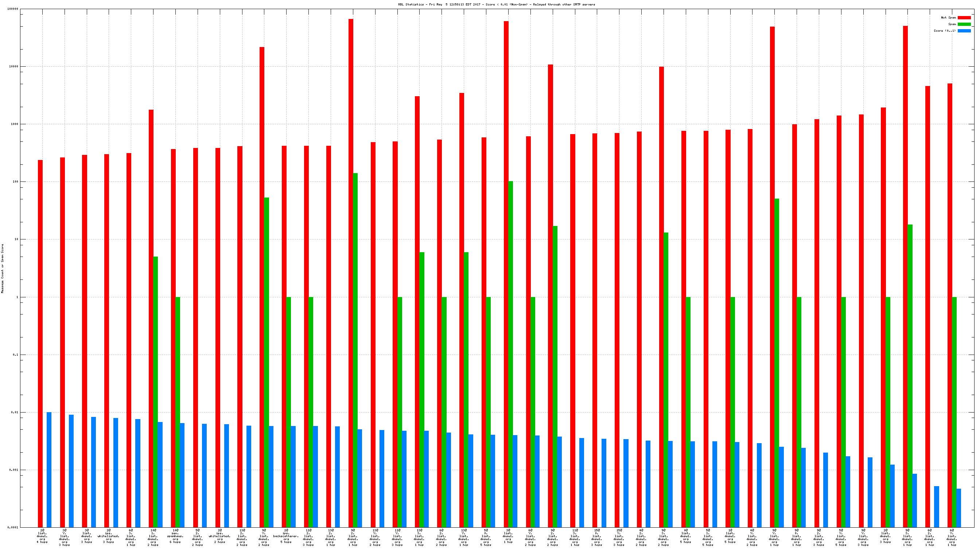This screenshot has width=980, height=551.
Task: Click the first ips.whitelisted.org 3 hops label
Action: pos(109,536)
